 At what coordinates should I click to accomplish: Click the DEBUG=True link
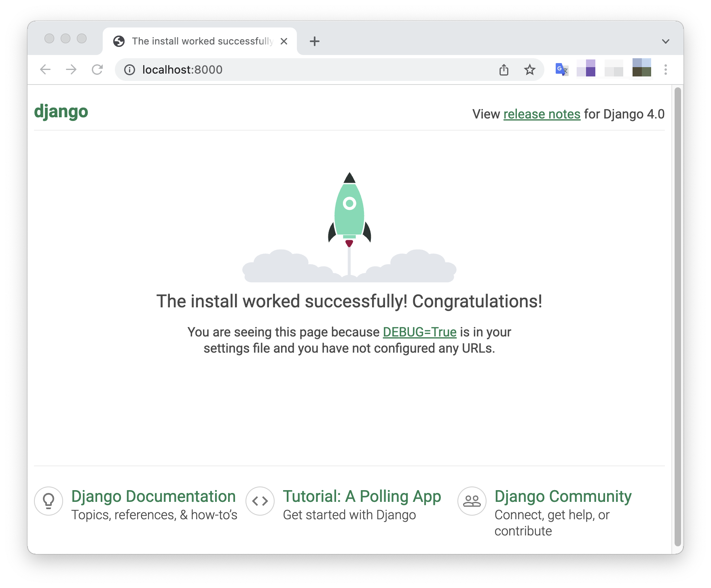419,332
